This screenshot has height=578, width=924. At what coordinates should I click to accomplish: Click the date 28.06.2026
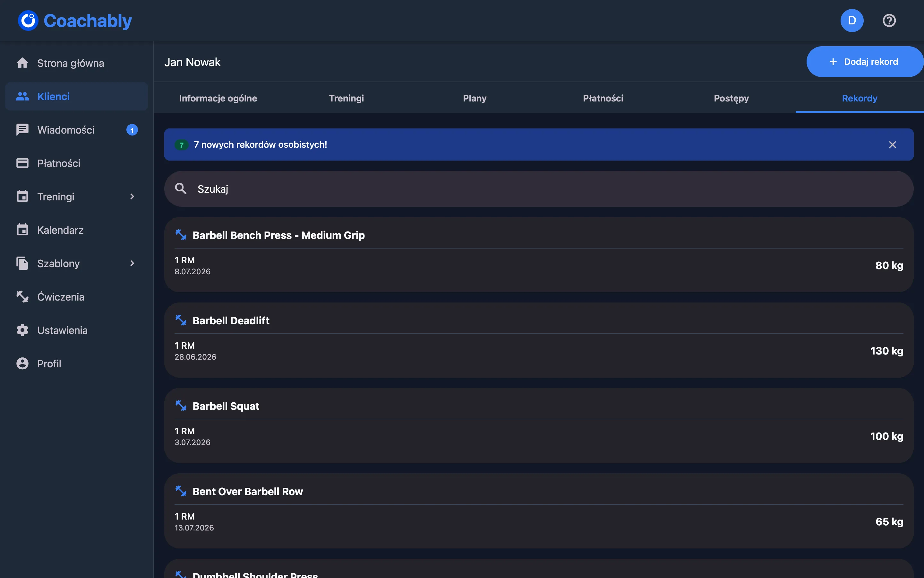(195, 357)
